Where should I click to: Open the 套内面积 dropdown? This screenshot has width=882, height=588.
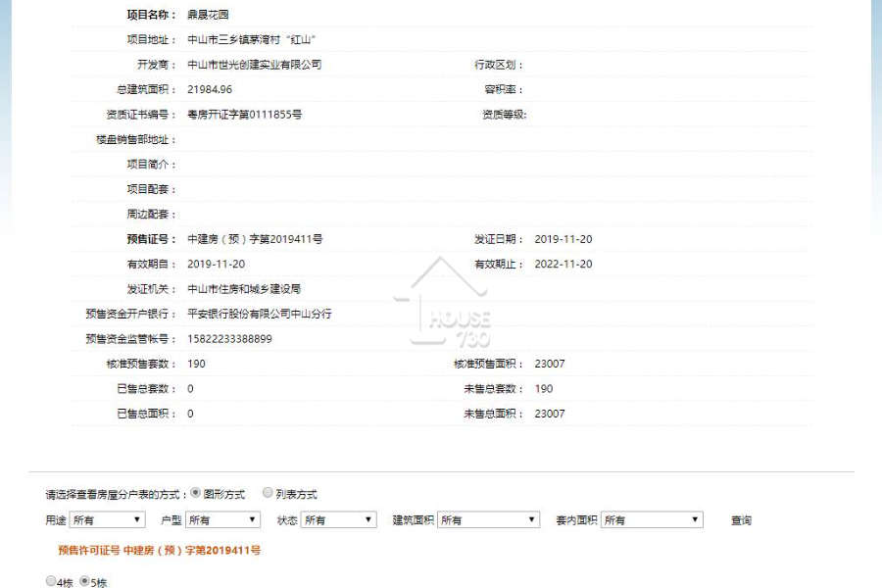(652, 520)
